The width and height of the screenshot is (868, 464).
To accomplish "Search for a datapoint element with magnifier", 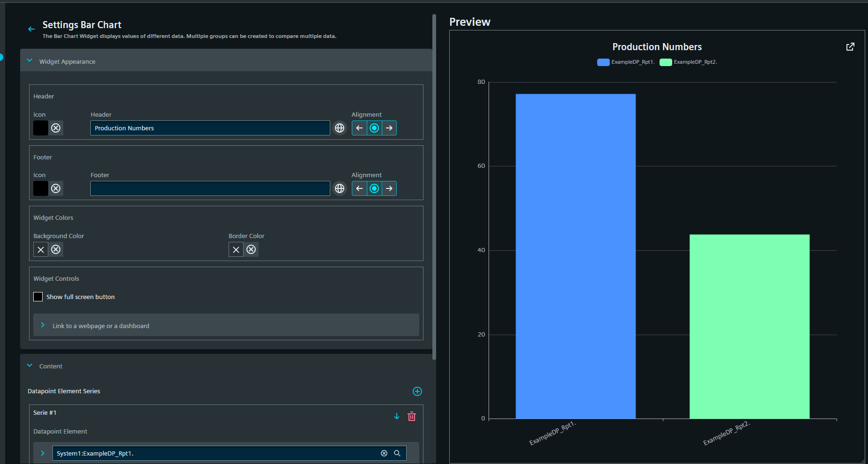I will click(x=397, y=453).
